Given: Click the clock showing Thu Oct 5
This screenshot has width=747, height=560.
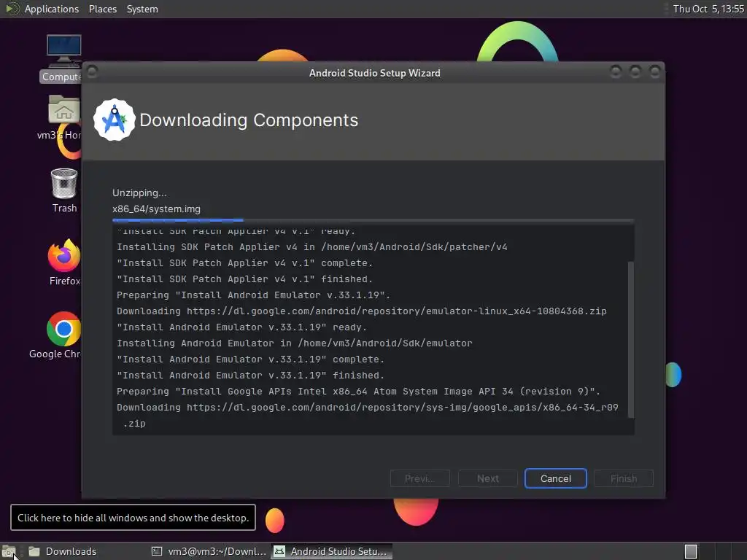Looking at the screenshot, I should tap(708, 9).
